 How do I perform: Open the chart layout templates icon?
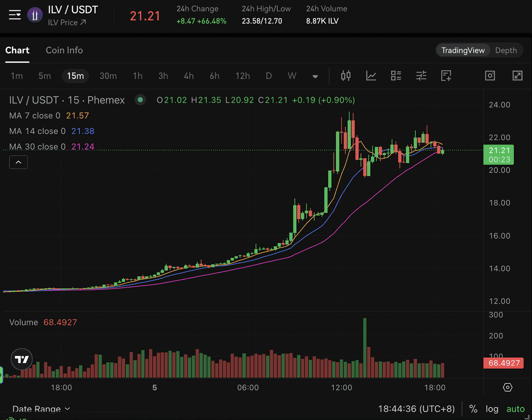click(396, 76)
